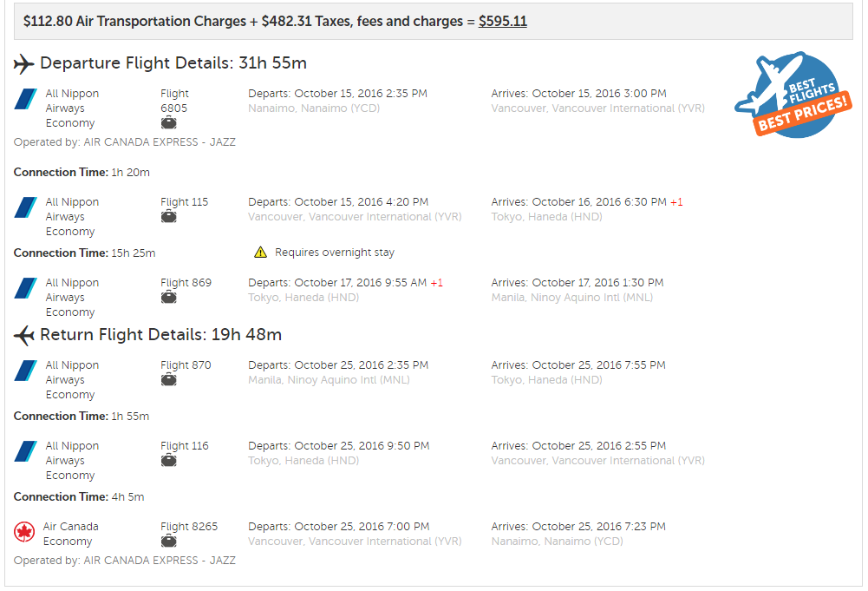Click the $595.11 total price link
This screenshot has height=591, width=868.
(x=503, y=21)
